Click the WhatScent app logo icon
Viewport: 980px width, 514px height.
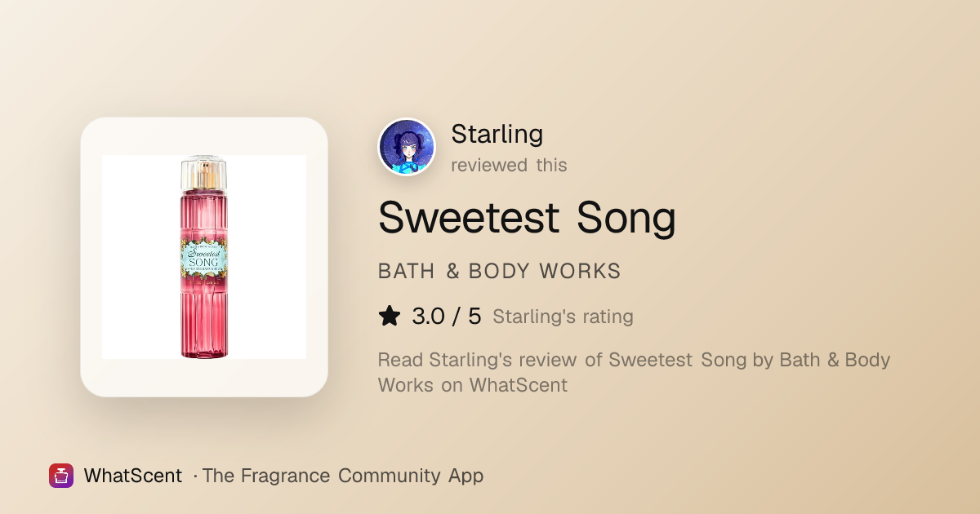pyautogui.click(x=61, y=476)
